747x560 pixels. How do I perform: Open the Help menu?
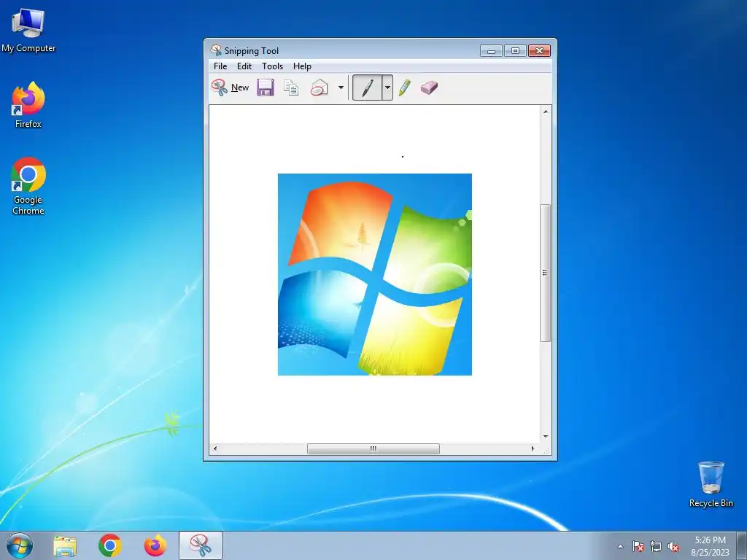[302, 66]
